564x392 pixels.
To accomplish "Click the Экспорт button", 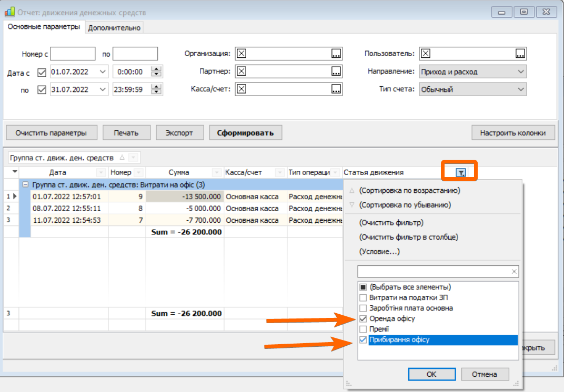I will [179, 132].
